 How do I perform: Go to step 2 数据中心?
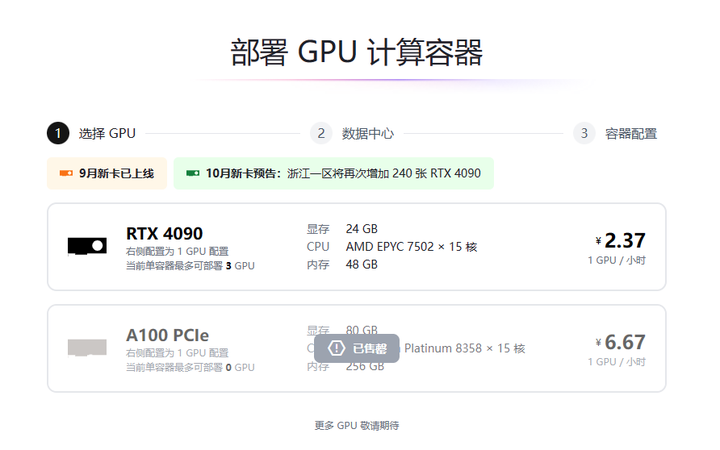tap(352, 133)
